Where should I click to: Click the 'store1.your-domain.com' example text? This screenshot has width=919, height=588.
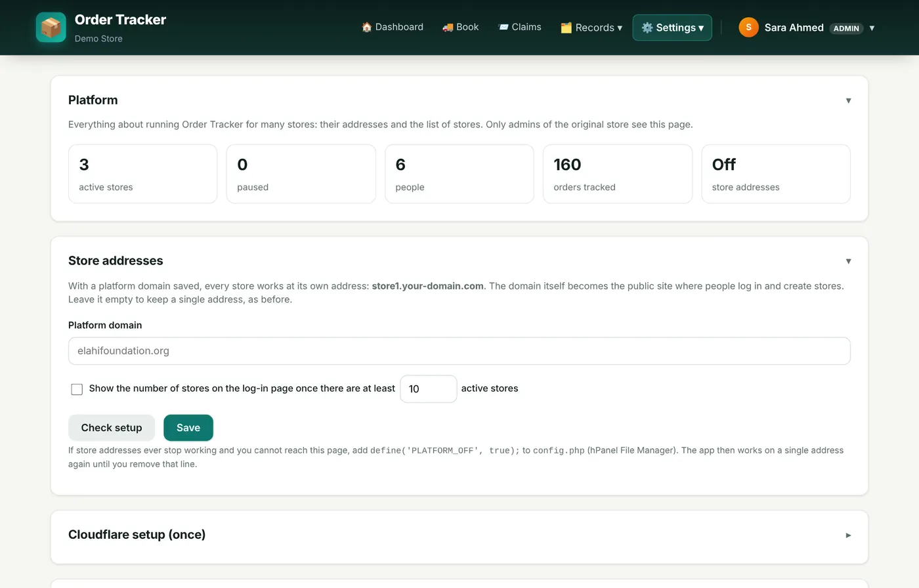coord(427,286)
